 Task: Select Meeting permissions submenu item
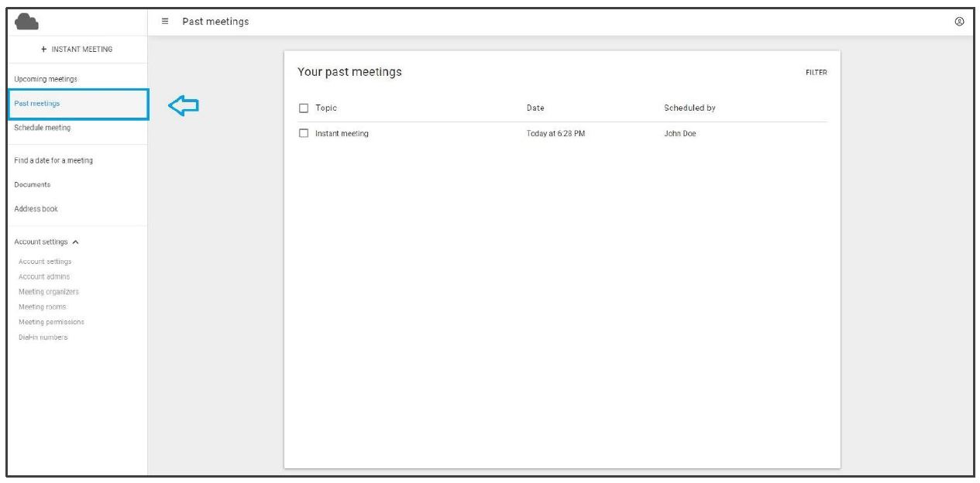pyautogui.click(x=51, y=322)
